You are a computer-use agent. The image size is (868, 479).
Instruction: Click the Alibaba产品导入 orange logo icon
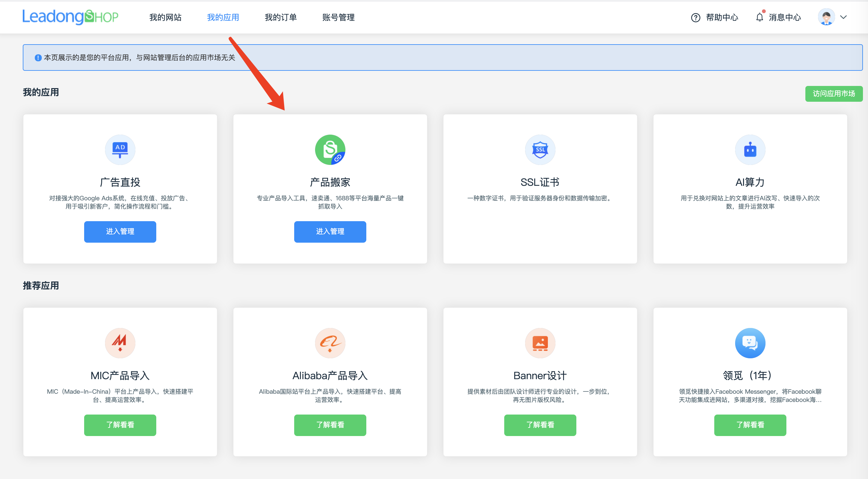pos(330,343)
